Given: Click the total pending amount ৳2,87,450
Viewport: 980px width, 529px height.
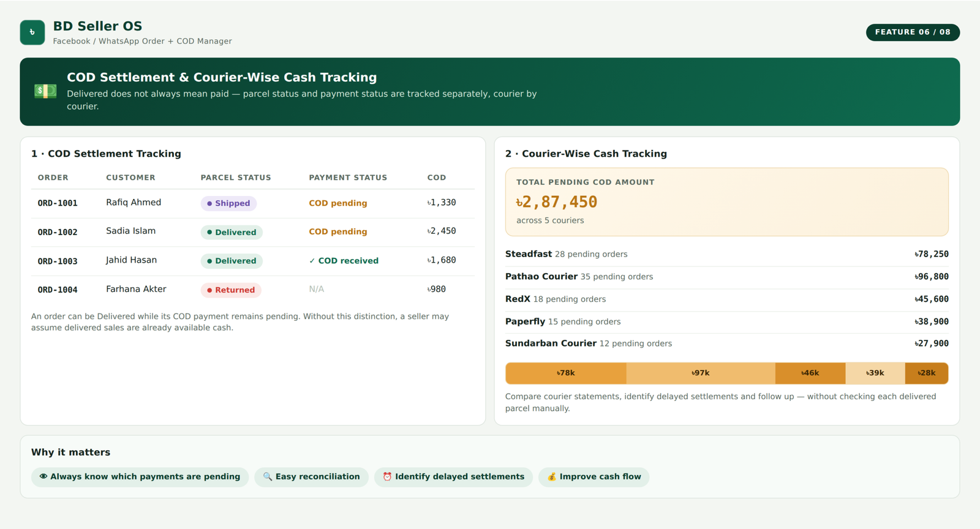Looking at the screenshot, I should (557, 202).
